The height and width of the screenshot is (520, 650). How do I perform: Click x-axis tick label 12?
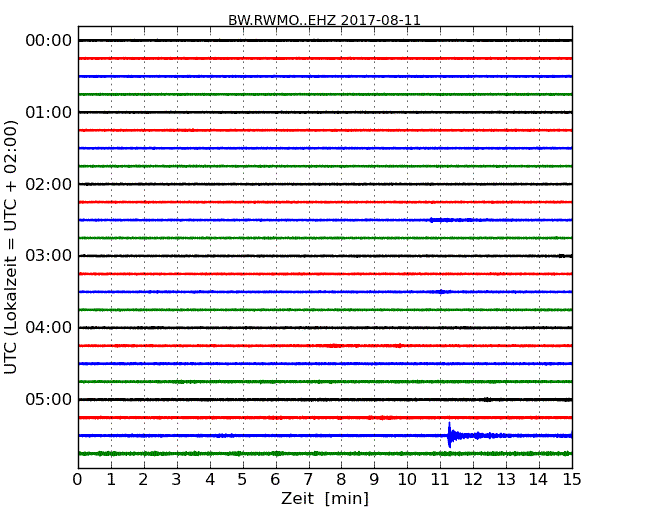coord(473,480)
